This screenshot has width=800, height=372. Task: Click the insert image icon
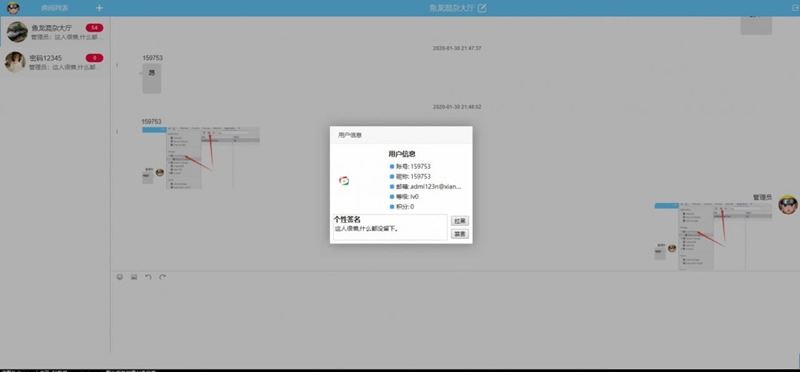[x=134, y=277]
